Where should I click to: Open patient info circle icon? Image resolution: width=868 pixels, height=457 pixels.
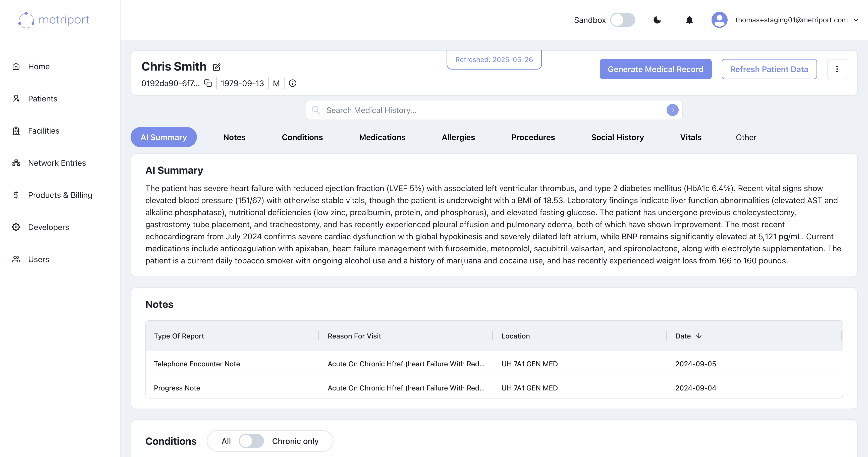click(x=293, y=83)
